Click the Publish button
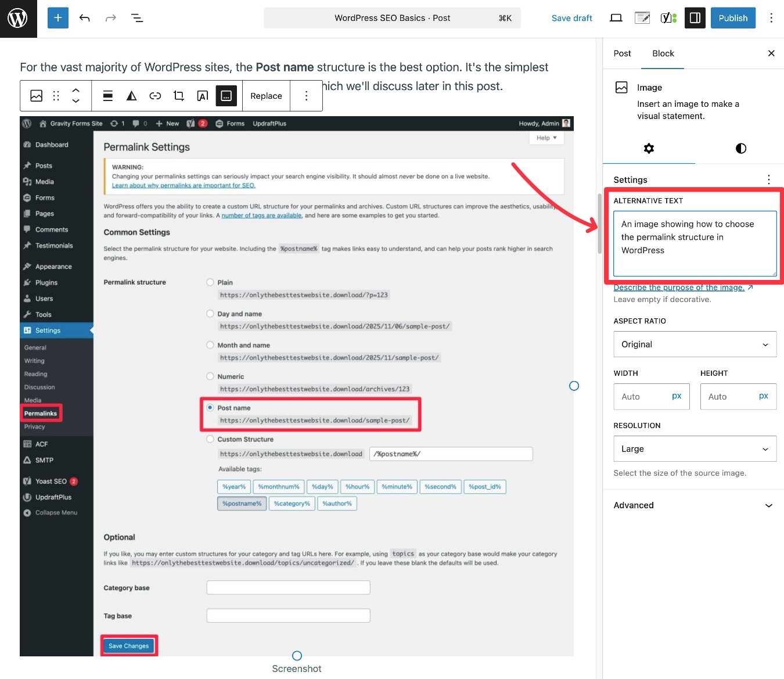 tap(733, 18)
